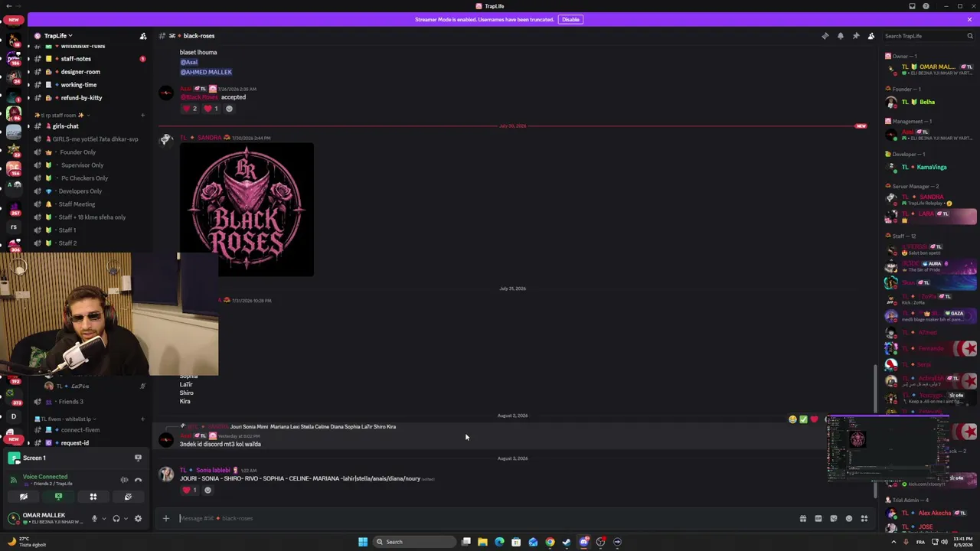Image resolution: width=980 pixels, height=551 pixels.
Task: Add reaction to Sonia lablebi's message
Action: 207,490
